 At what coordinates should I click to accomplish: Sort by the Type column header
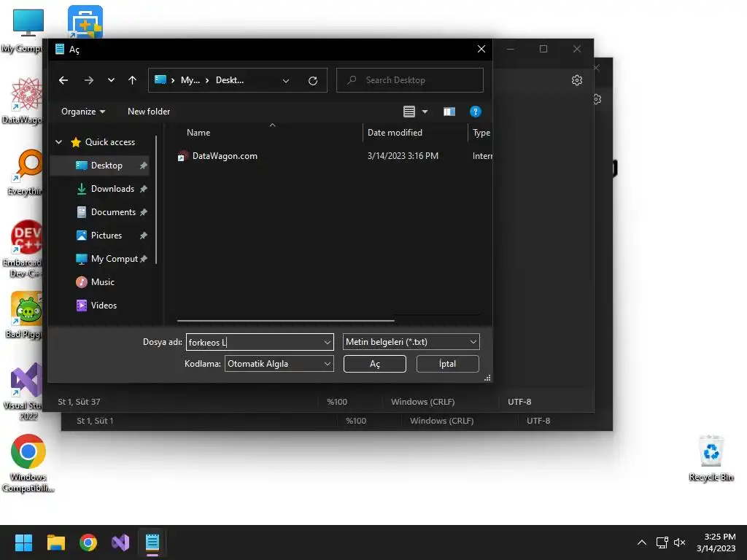click(481, 133)
